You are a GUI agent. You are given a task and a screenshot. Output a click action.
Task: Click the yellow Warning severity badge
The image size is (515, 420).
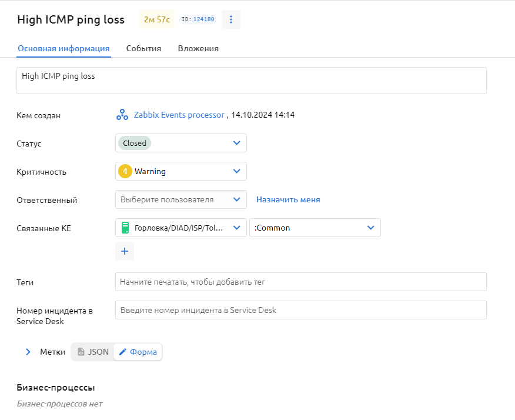[125, 172]
